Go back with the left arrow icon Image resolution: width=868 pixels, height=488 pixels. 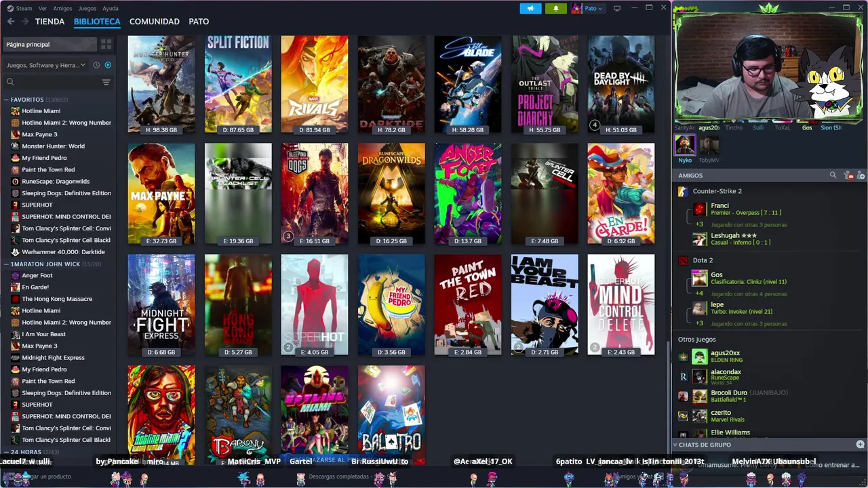pyautogui.click(x=11, y=22)
